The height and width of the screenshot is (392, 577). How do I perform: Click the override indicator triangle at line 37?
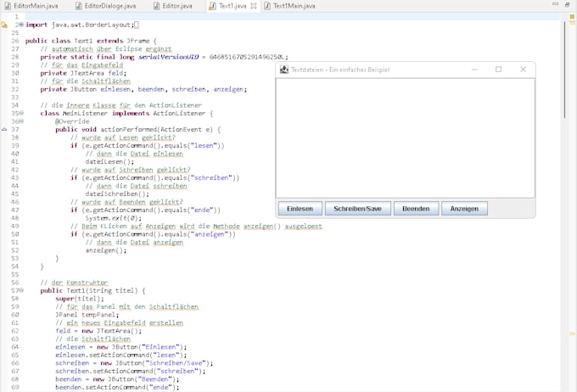(x=4, y=130)
